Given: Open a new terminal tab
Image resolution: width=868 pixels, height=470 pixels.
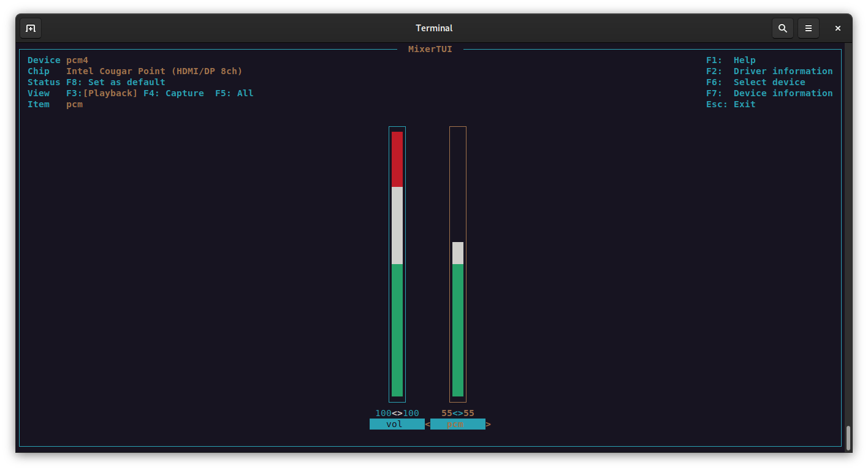Looking at the screenshot, I should 30,28.
